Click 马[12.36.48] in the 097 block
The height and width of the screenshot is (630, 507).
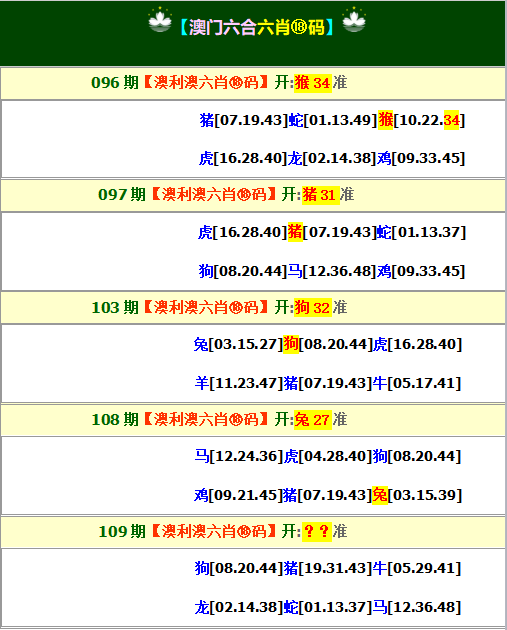coord(332,271)
